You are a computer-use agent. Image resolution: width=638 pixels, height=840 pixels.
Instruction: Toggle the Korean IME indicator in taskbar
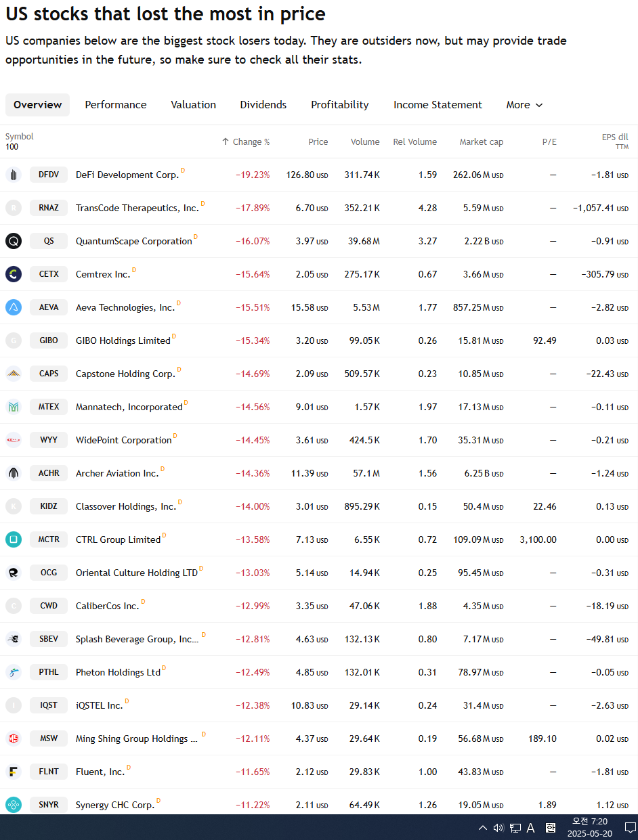tap(551, 827)
